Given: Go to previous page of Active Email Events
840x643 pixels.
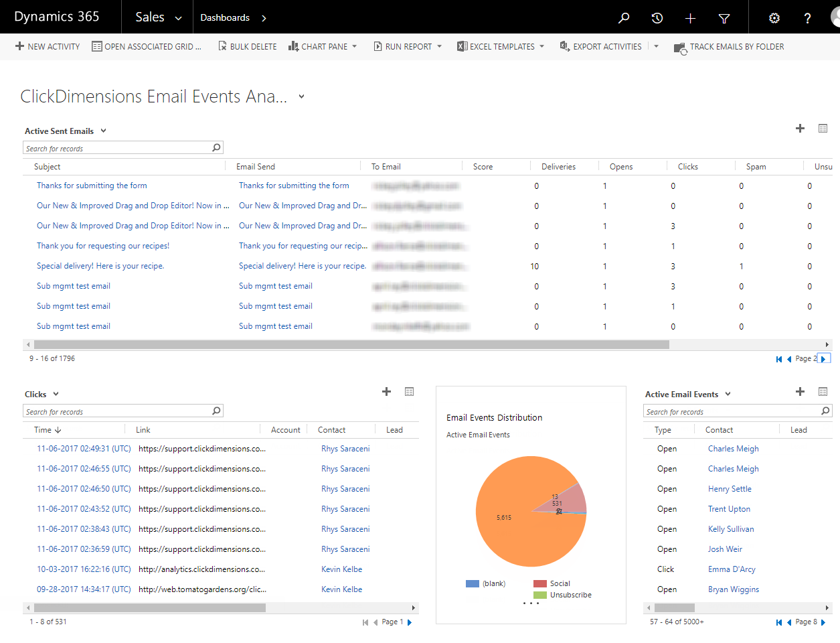Looking at the screenshot, I should coord(789,622).
